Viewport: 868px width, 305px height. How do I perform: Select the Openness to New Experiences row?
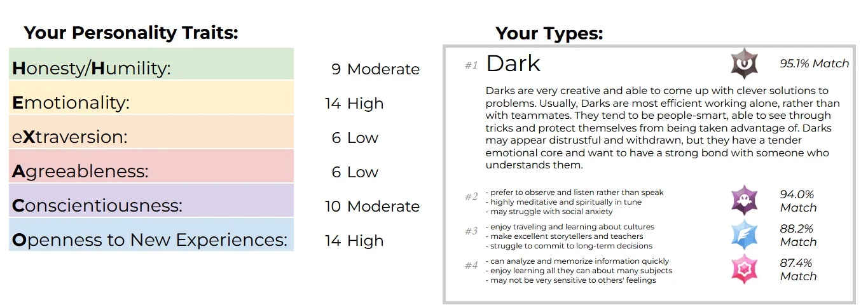(x=151, y=240)
